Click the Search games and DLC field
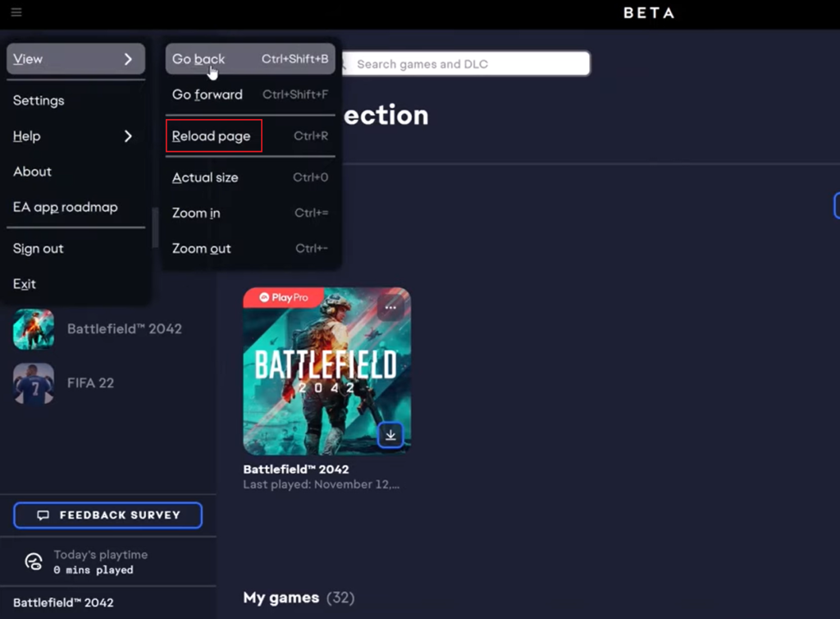840x619 pixels. coord(466,64)
